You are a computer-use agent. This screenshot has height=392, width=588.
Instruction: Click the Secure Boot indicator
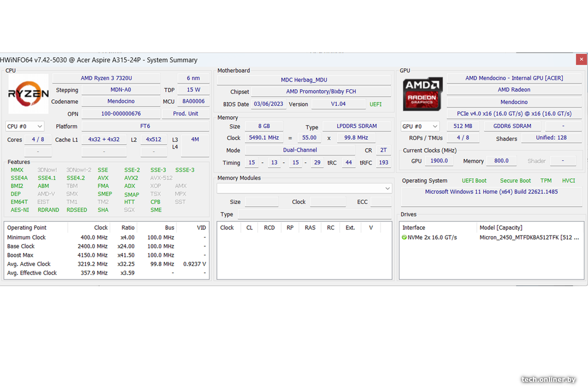pyautogui.click(x=515, y=181)
